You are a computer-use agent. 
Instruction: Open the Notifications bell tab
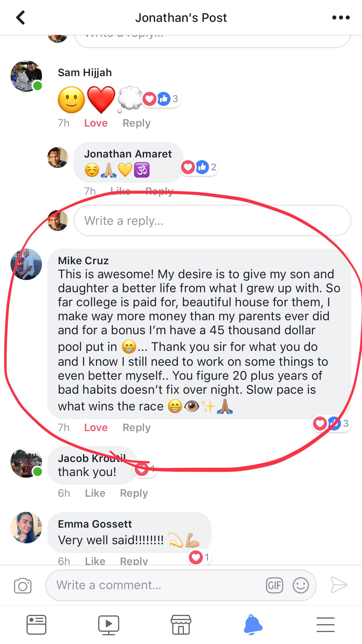pos(253,624)
